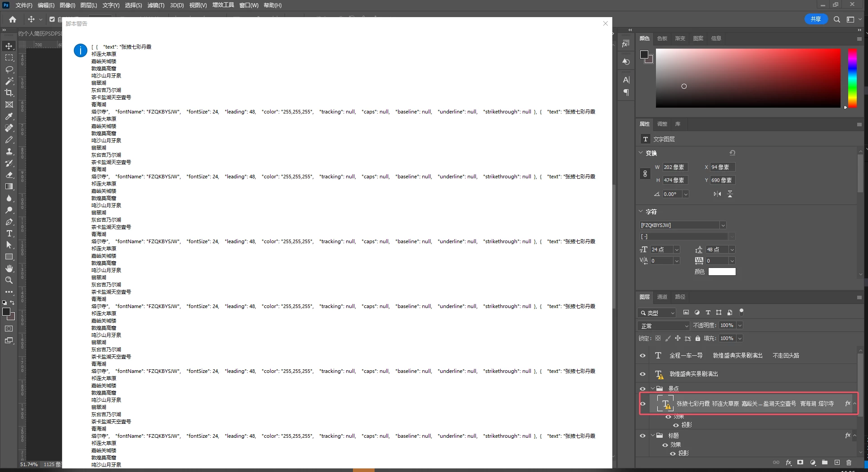
Task: Select the Gradient tool
Action: point(9,186)
